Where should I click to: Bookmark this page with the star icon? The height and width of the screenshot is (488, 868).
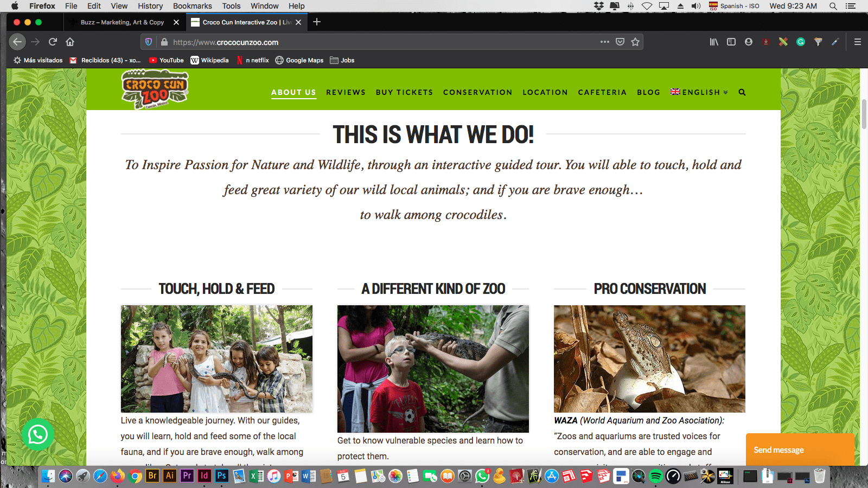[x=635, y=42]
